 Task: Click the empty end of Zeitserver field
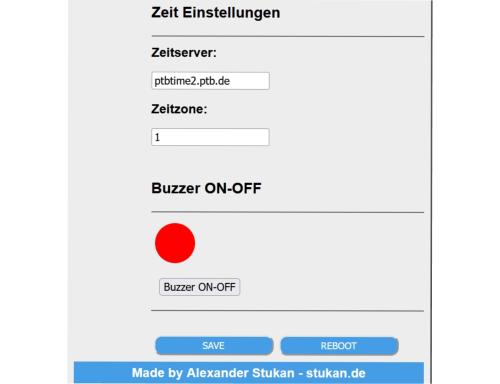250,81
